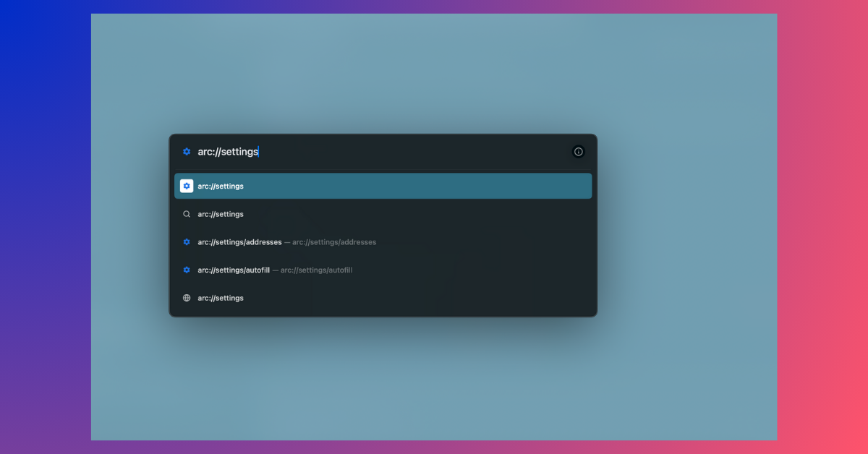The height and width of the screenshot is (454, 868).
Task: Open the arc://settings/addresses suggestion title
Action: [x=239, y=242]
